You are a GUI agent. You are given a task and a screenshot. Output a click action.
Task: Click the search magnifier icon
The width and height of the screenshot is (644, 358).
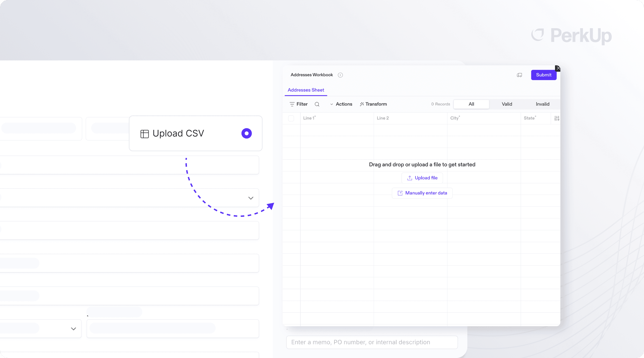click(317, 104)
